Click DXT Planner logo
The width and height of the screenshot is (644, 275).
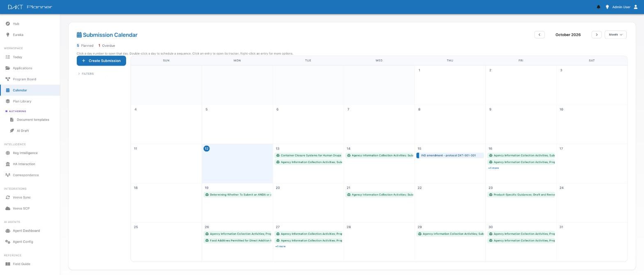pos(30,7)
